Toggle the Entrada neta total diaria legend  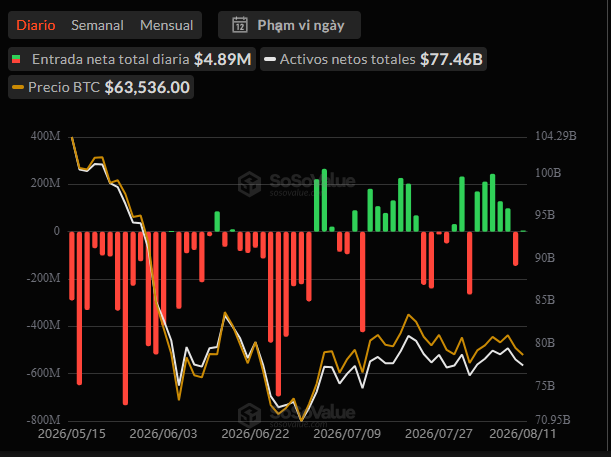click(x=132, y=59)
